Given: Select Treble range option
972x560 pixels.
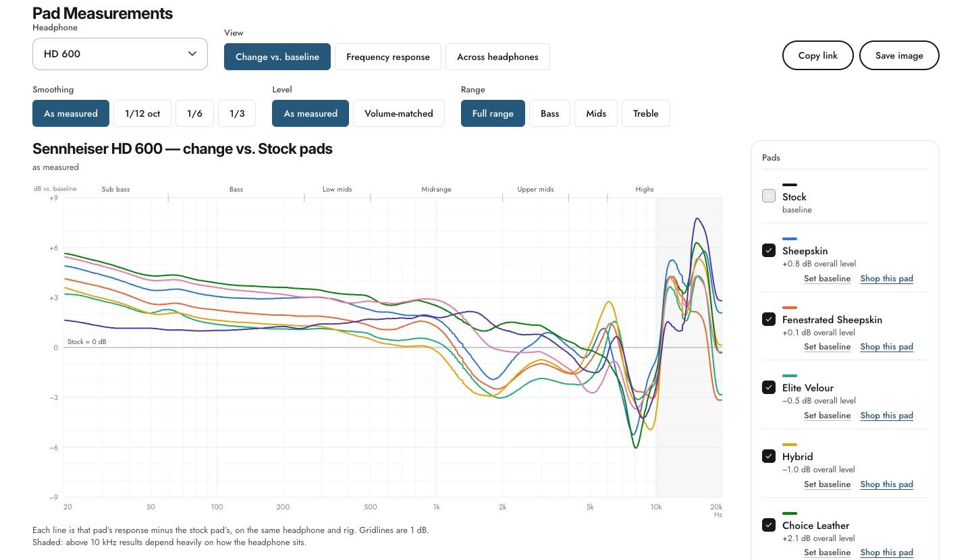Looking at the screenshot, I should 646,113.
